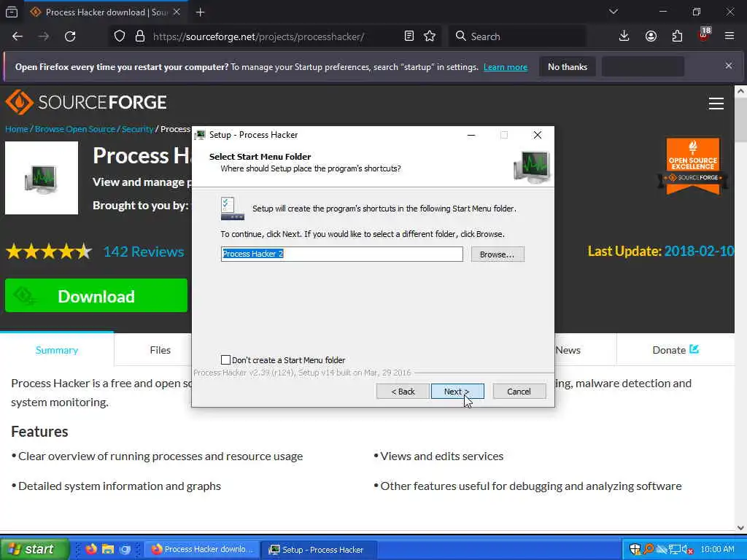Open the Donate tab
This screenshot has width=747, height=560.
(675, 350)
